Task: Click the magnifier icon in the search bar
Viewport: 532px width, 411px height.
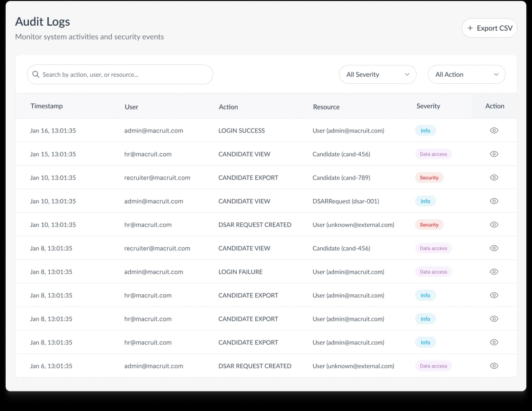Action: [x=36, y=74]
